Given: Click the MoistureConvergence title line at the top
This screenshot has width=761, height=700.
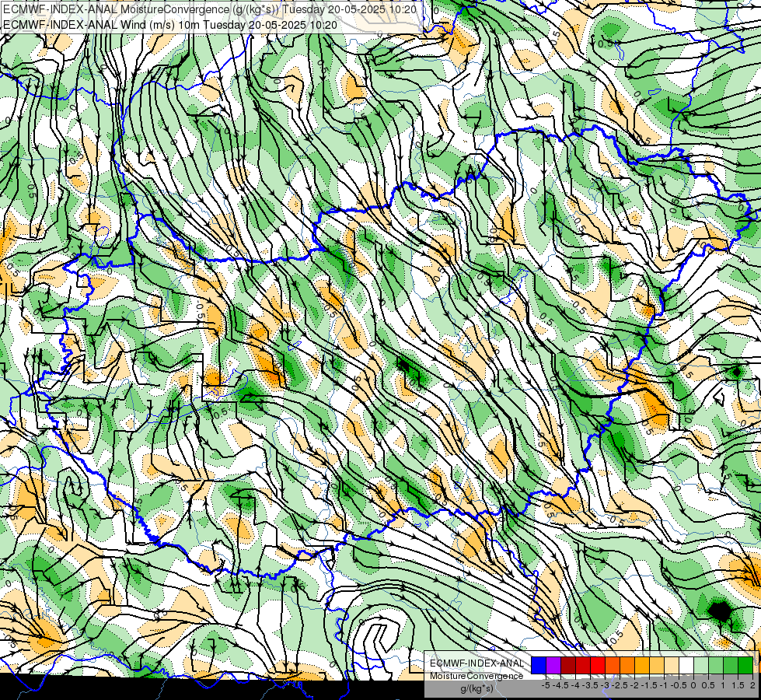Looking at the screenshot, I should tap(210, 9).
